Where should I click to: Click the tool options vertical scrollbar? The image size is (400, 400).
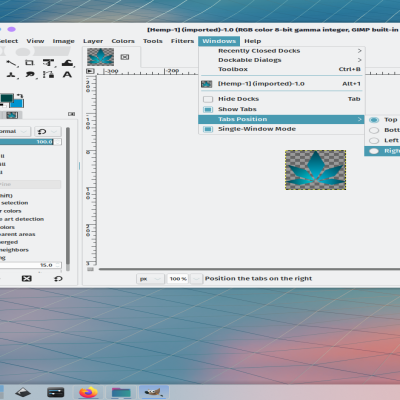coord(68,197)
